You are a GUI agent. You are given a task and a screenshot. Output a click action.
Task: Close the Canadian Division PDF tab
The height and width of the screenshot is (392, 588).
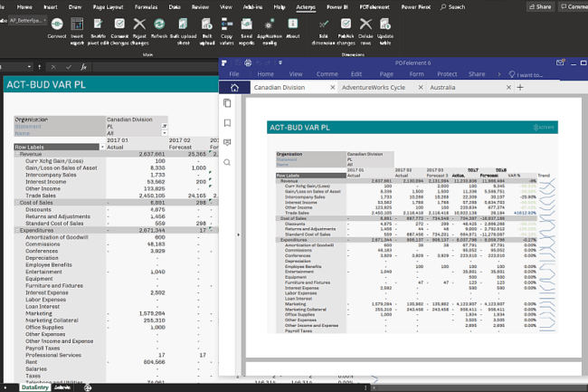coord(332,88)
